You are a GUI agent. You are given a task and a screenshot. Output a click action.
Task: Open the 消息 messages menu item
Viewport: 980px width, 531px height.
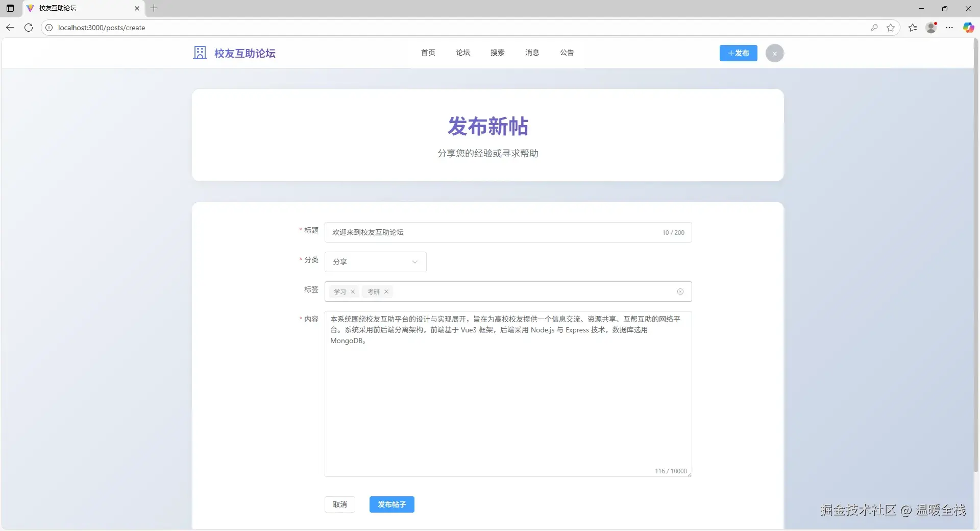coord(532,53)
